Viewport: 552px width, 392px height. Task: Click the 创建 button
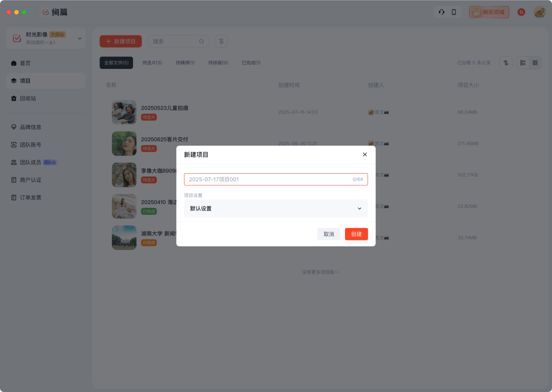356,234
